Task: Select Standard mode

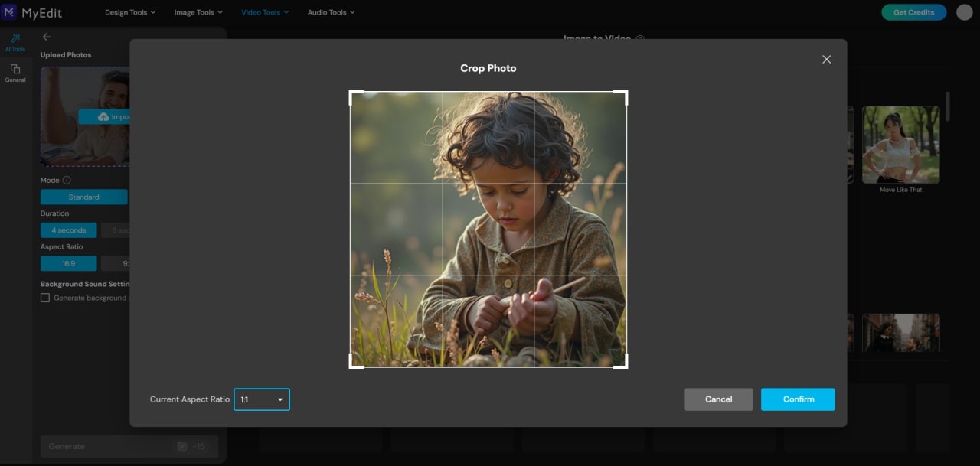Action: pos(84,197)
